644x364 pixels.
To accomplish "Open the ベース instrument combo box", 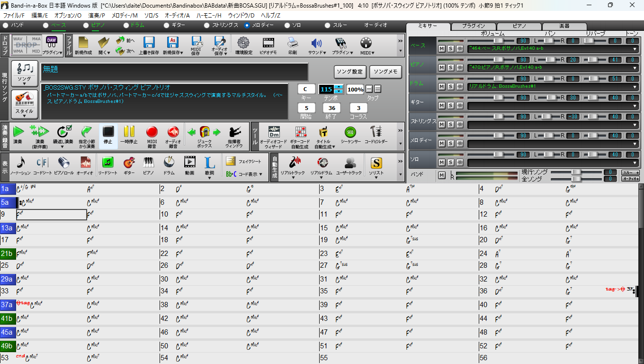I will 553,48.
